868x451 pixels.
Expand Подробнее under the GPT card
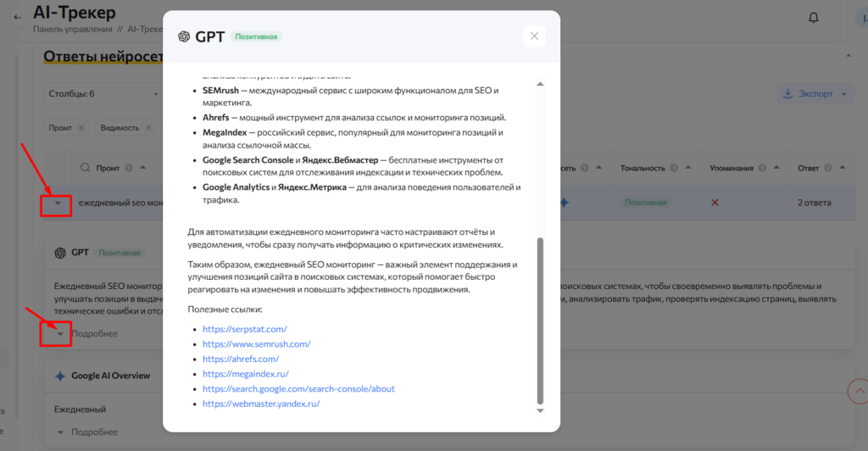click(x=60, y=334)
